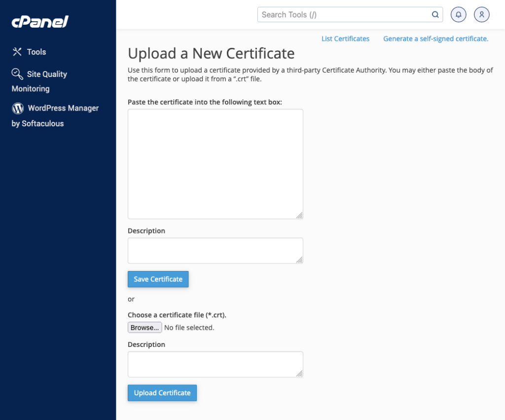Click the Site Quality Monitoring magnifier icon
The image size is (505, 420).
click(17, 74)
